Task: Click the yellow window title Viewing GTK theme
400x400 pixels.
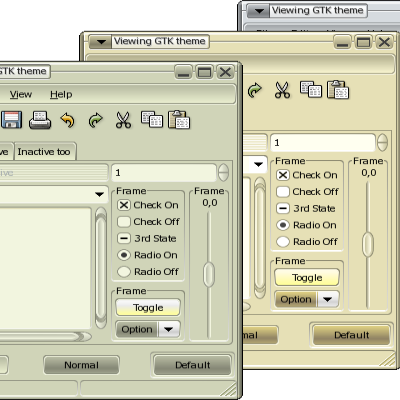Action: (159, 41)
